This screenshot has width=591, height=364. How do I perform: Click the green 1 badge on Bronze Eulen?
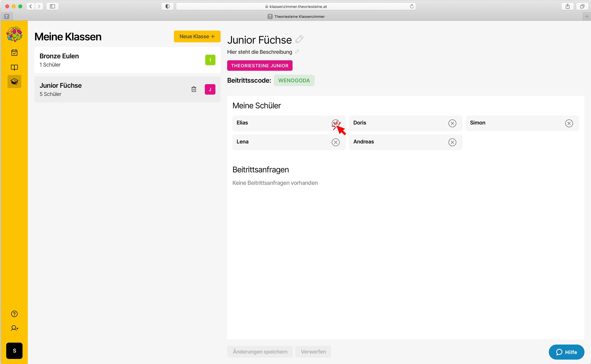pos(210,60)
